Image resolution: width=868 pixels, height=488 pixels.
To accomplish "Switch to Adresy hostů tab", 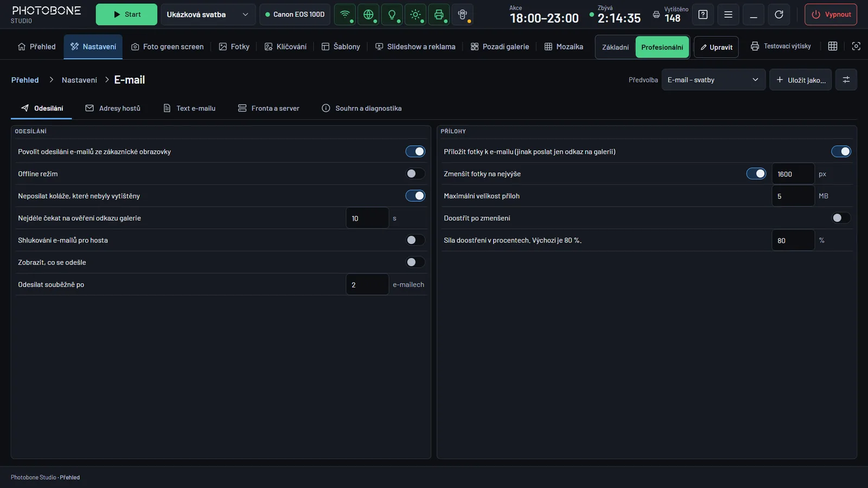I will pyautogui.click(x=113, y=108).
